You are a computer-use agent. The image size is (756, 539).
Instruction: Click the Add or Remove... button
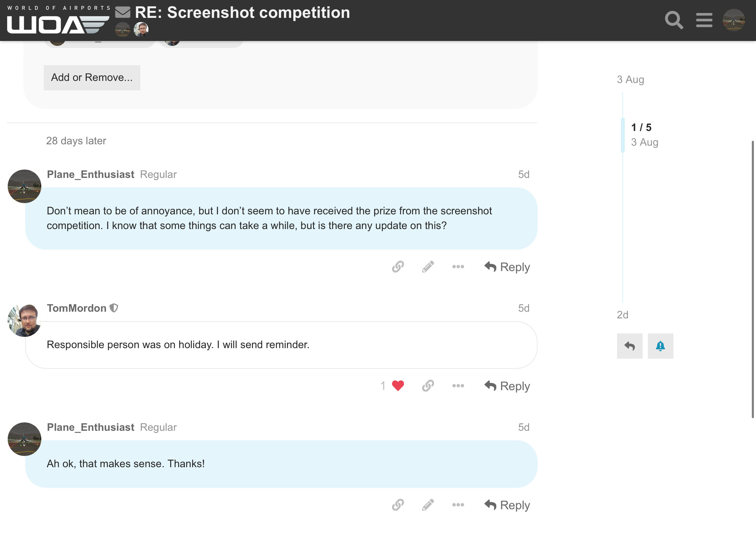click(92, 78)
